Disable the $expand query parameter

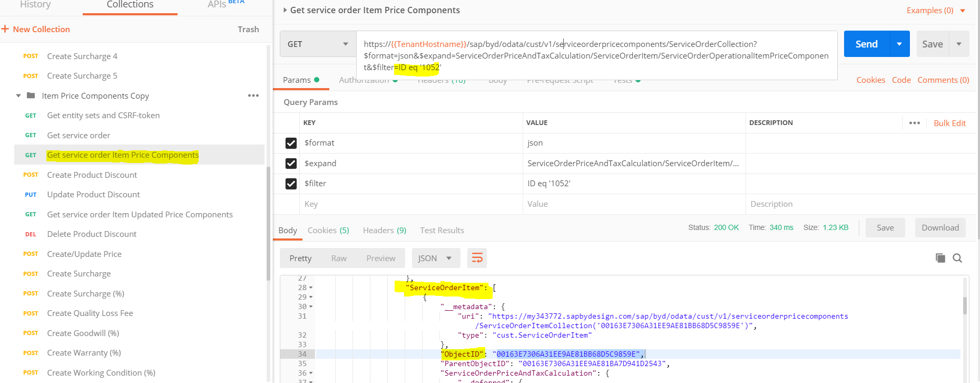pyautogui.click(x=291, y=164)
